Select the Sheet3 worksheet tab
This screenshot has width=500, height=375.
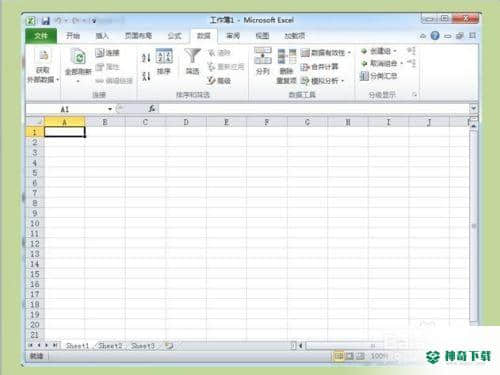pos(143,346)
